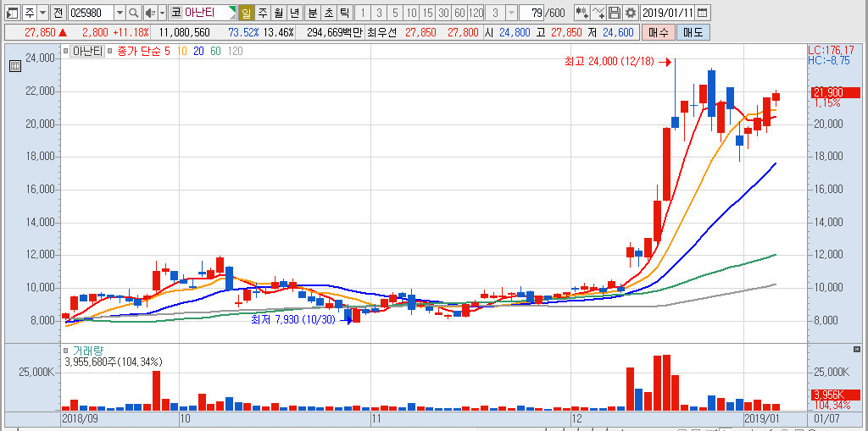Switch to 년 yearly chart tab

[x=294, y=12]
